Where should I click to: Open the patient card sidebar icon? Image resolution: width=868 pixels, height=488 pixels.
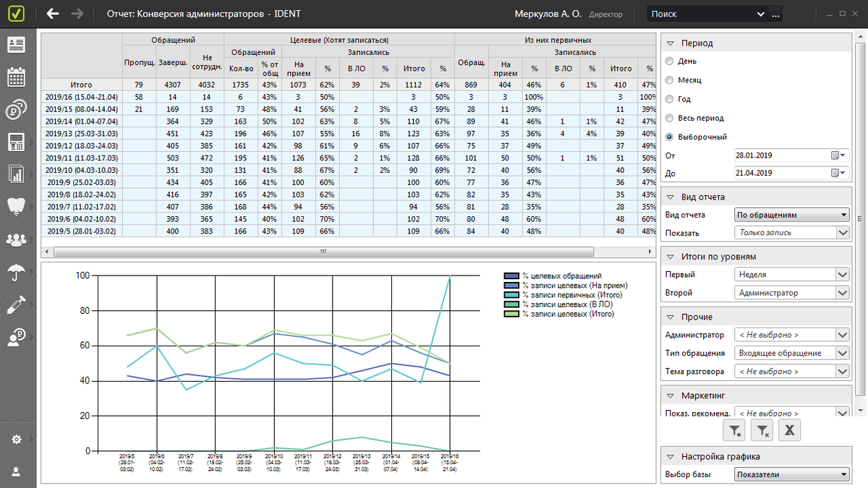(15, 45)
